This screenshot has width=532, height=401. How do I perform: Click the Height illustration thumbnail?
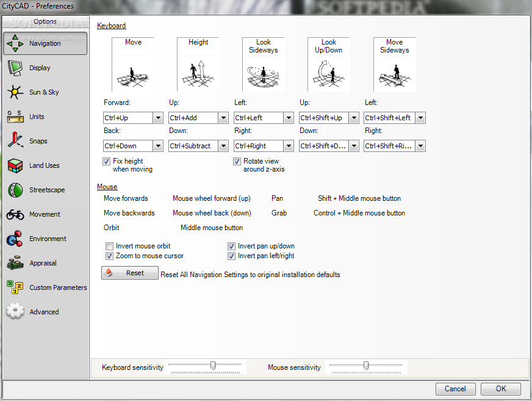pos(198,65)
